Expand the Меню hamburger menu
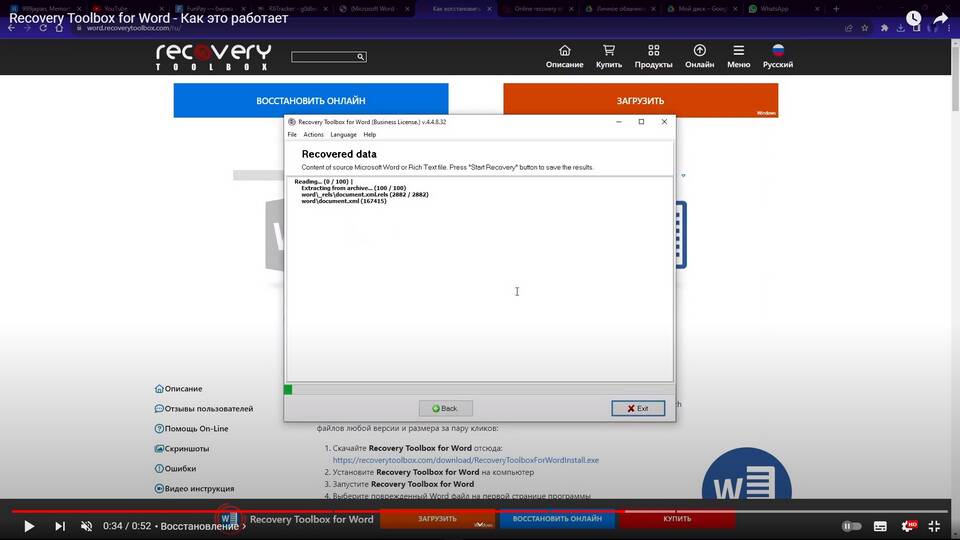 738,51
